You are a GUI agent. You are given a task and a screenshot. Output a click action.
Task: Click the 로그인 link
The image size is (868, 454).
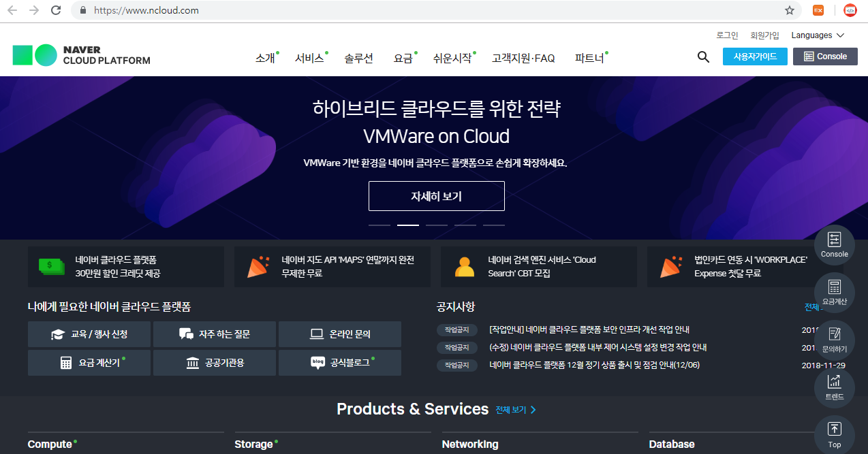[x=727, y=35]
